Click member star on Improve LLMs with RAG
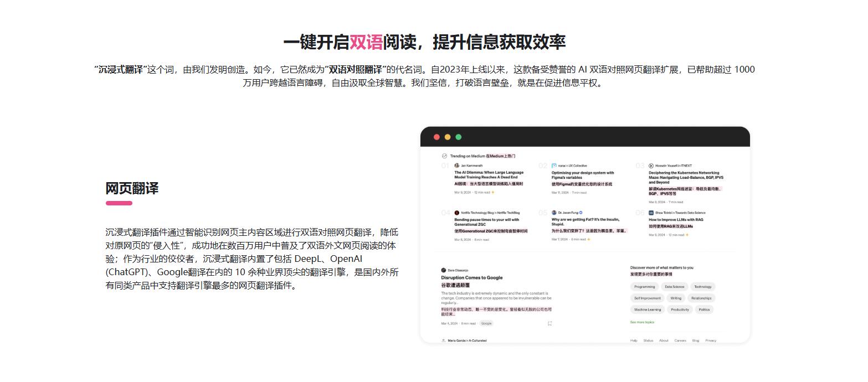This screenshot has height=382, width=868. pos(687,235)
